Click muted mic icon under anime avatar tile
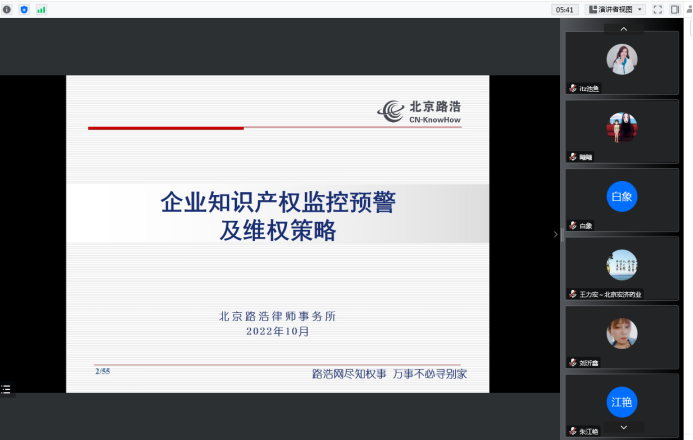Screen dimensions: 693x440 click(573, 157)
